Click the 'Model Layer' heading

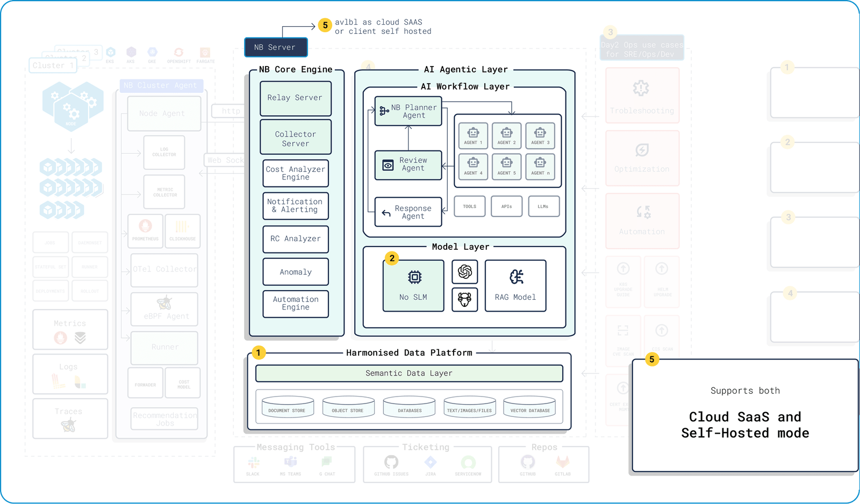click(x=461, y=247)
